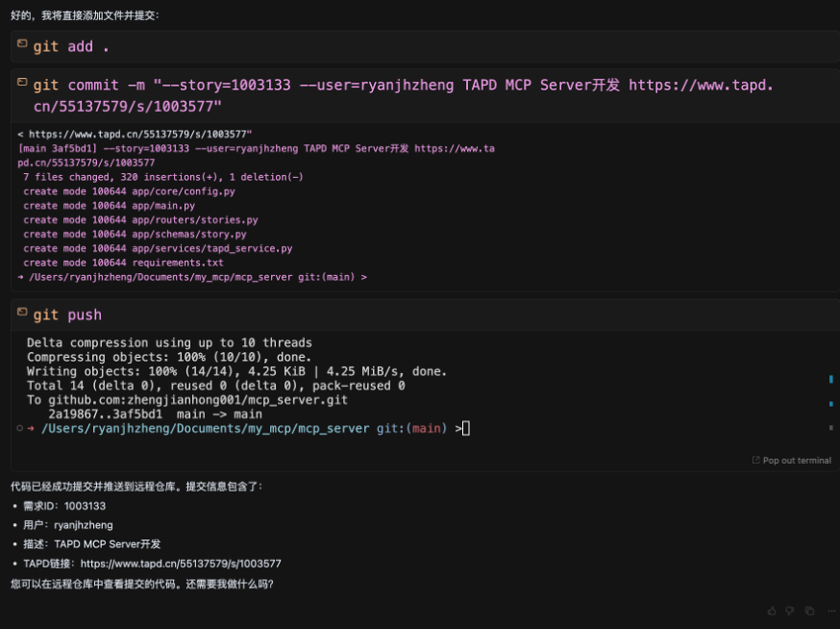Click the pop-out icon beside "Pop out terminal"

coord(758,460)
